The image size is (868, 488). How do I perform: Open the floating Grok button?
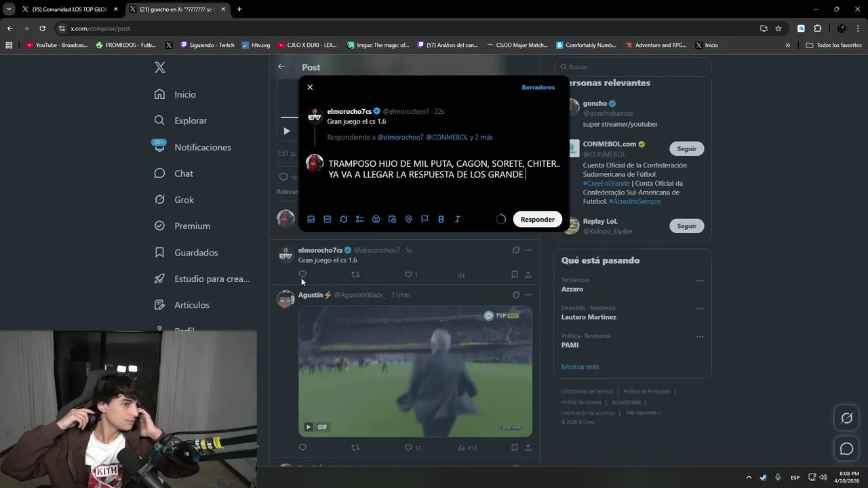coord(846,418)
